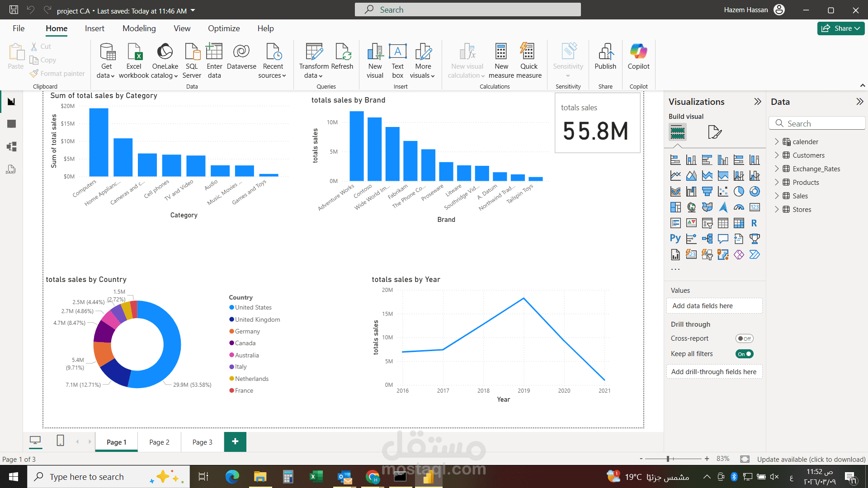The height and width of the screenshot is (488, 868).
Task: Switch to Report view in left sidebar
Action: (x=12, y=101)
